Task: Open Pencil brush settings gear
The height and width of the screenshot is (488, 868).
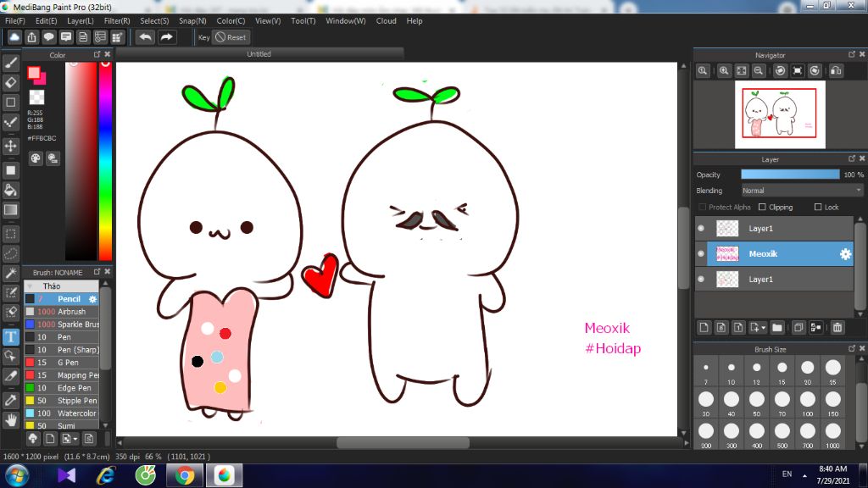Action: 92,299
